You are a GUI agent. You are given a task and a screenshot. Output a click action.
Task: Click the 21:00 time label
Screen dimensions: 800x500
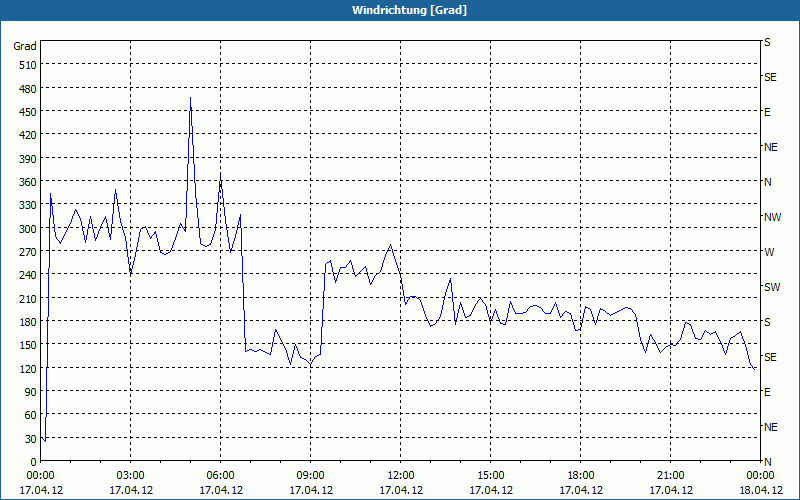[670, 476]
